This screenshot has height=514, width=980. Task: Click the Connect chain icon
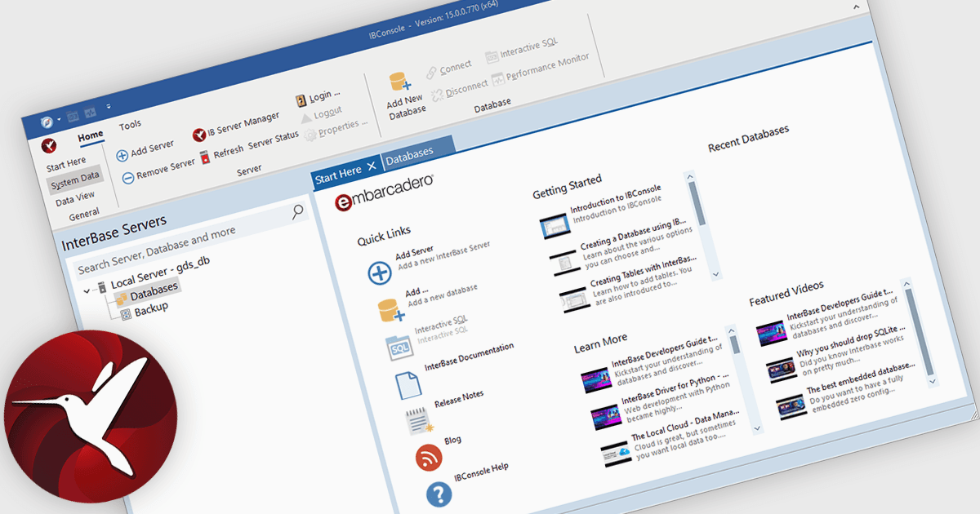432,74
